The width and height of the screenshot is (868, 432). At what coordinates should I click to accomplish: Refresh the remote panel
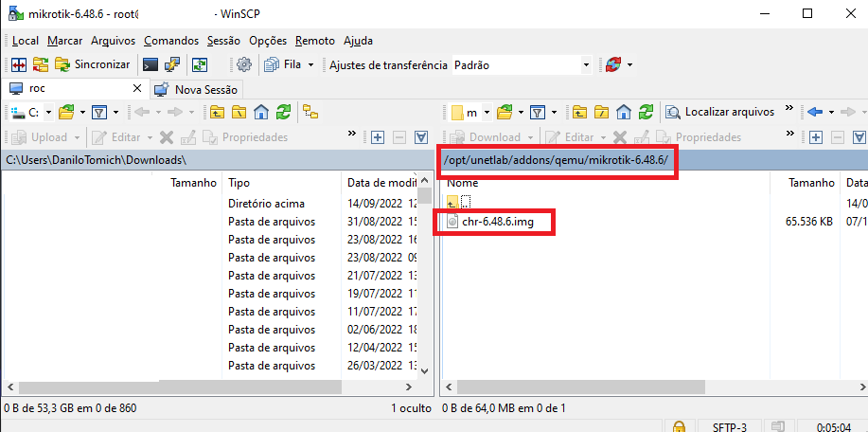tap(646, 113)
